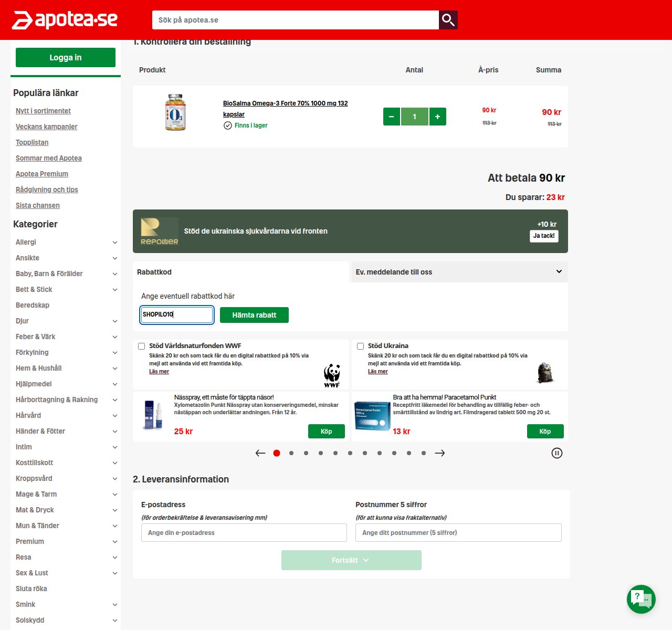
Task: Buy the Nässpray for 25 kr
Action: click(327, 432)
